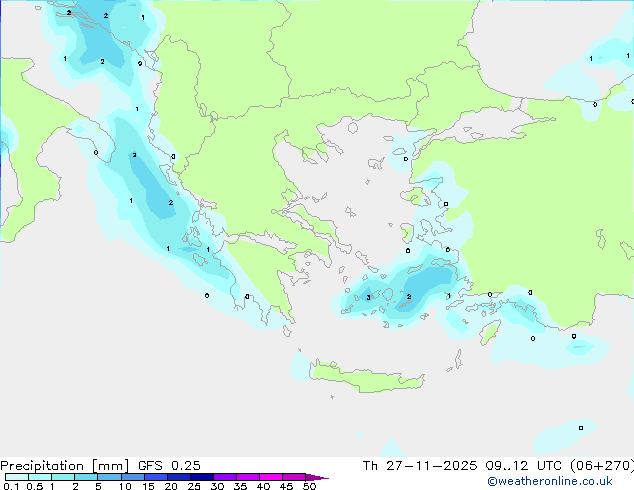Select the 40–45 mm magenta legend swatch
Screen dimensions: 634x490
coord(271,477)
